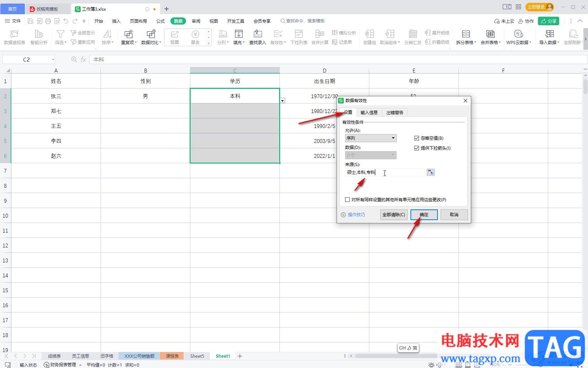Click the Undo arrow icon

click(66, 21)
